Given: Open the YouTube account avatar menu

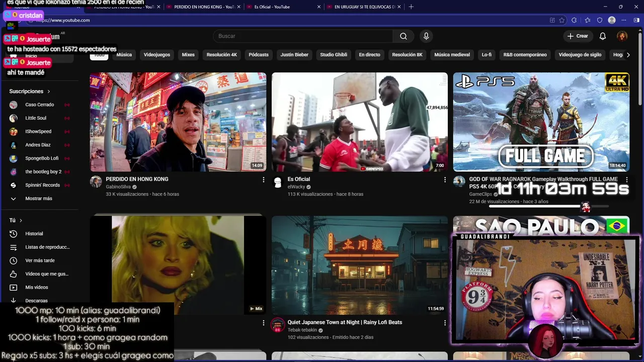Looking at the screenshot, I should click(x=622, y=36).
